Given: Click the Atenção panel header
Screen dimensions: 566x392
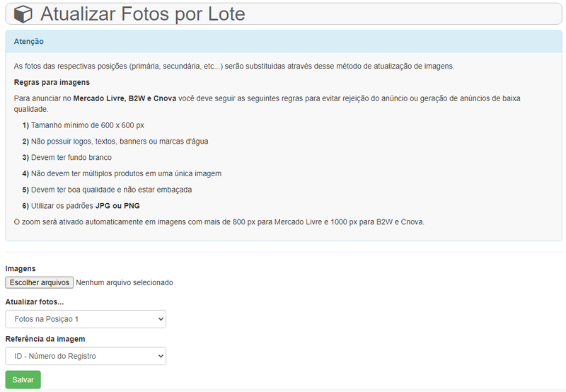Looking at the screenshot, I should coord(284,42).
